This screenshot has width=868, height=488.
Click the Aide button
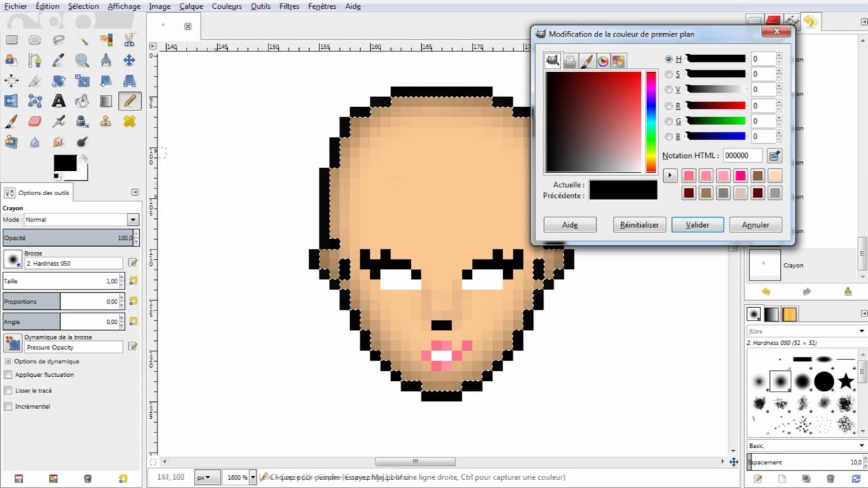[x=570, y=224]
